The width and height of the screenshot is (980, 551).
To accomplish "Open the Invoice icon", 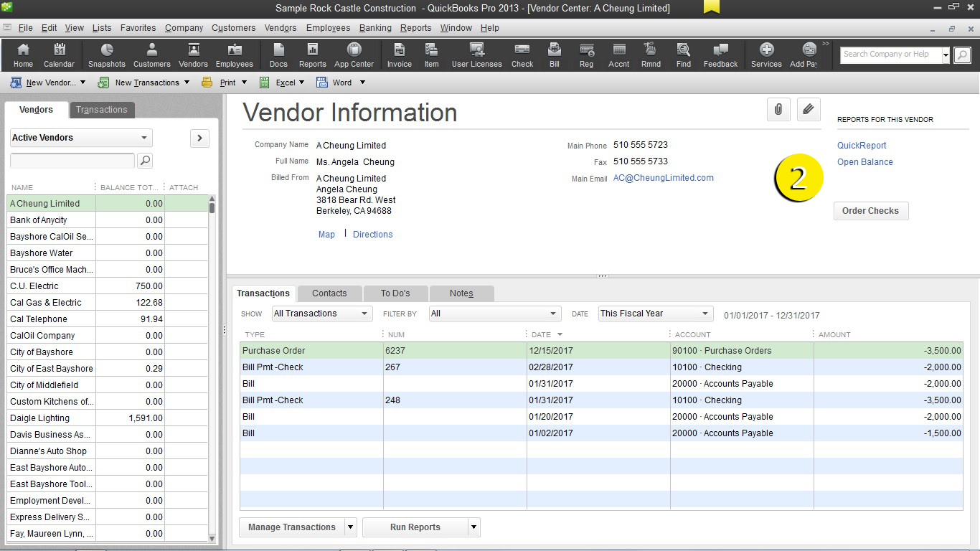I will (x=399, y=55).
